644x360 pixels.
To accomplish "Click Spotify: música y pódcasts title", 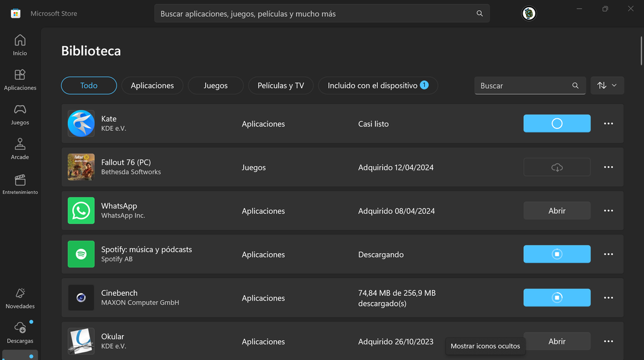I will point(147,249).
